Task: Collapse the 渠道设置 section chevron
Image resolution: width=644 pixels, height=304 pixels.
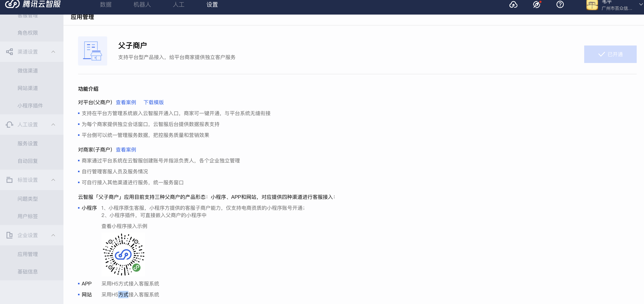Action: (53, 52)
